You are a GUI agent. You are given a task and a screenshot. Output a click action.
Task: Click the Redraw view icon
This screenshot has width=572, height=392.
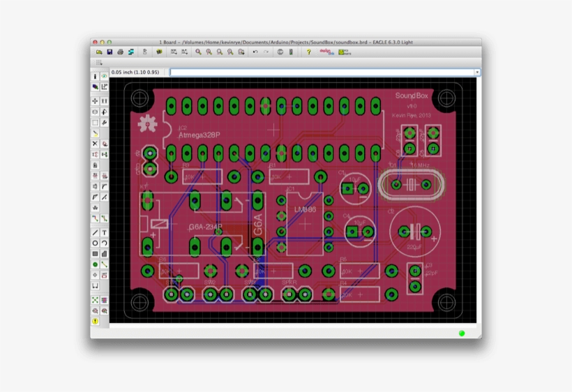pyautogui.click(x=230, y=52)
